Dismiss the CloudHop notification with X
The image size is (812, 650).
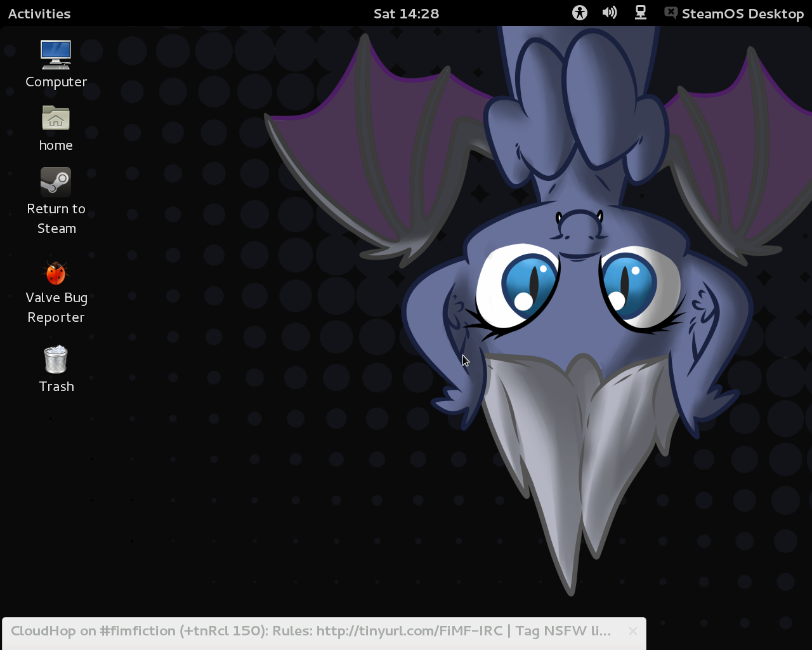632,631
